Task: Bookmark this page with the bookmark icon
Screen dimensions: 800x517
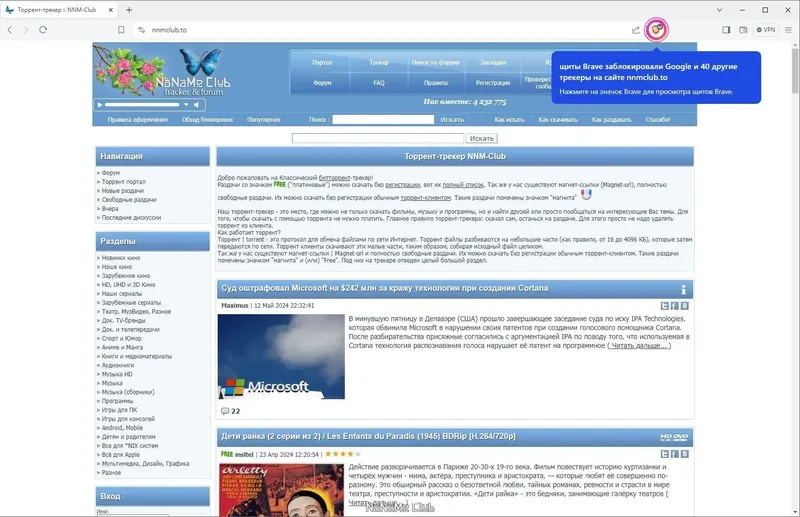Action: click(121, 30)
